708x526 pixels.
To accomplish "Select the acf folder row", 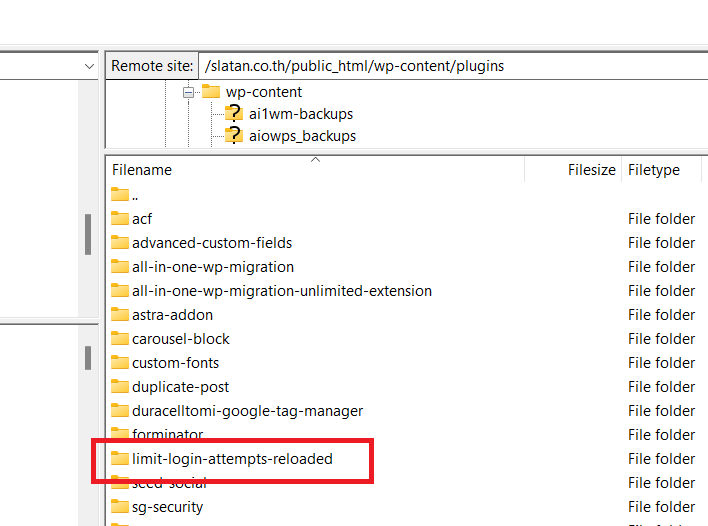I will (x=142, y=219).
